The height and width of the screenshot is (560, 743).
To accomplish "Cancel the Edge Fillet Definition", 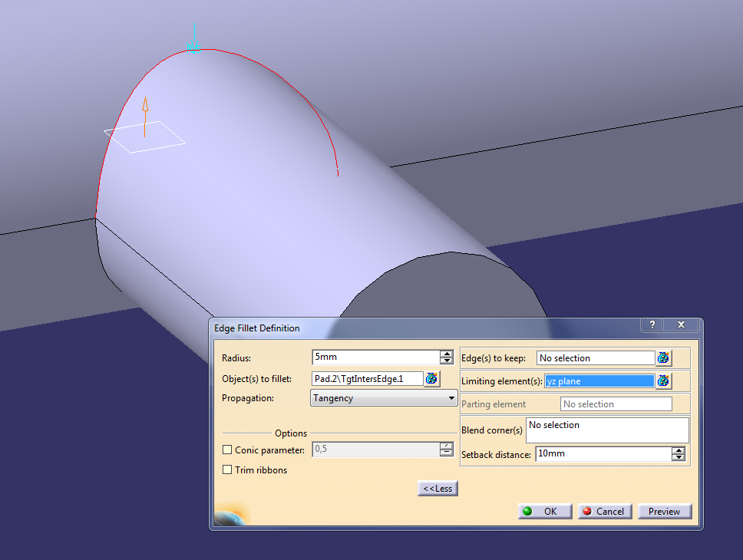I will pos(605,511).
